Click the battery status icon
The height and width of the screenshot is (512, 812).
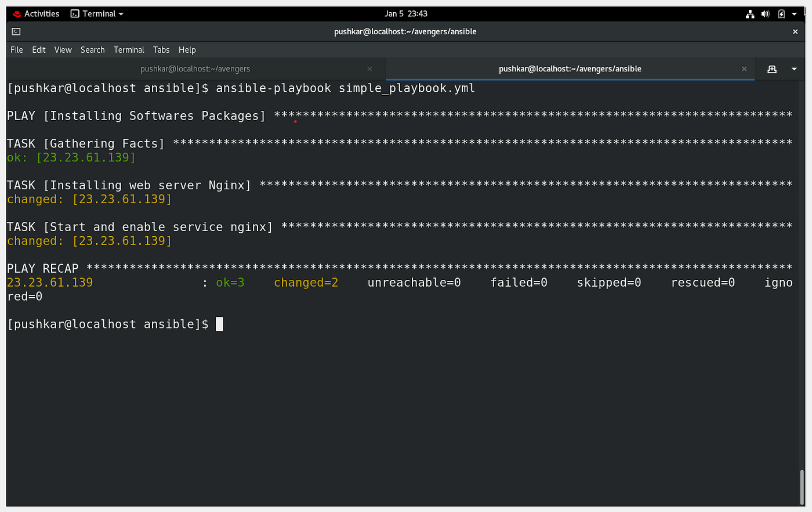click(781, 14)
